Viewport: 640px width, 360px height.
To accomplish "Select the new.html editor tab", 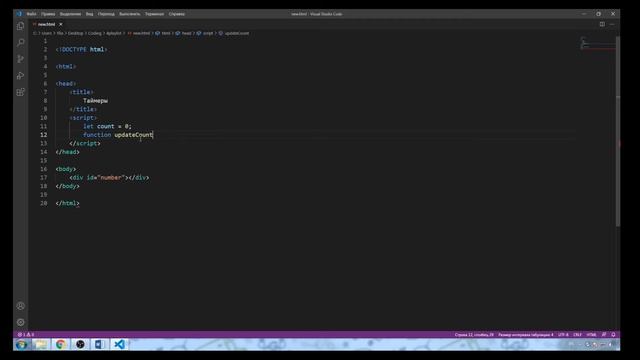I will (x=46, y=24).
